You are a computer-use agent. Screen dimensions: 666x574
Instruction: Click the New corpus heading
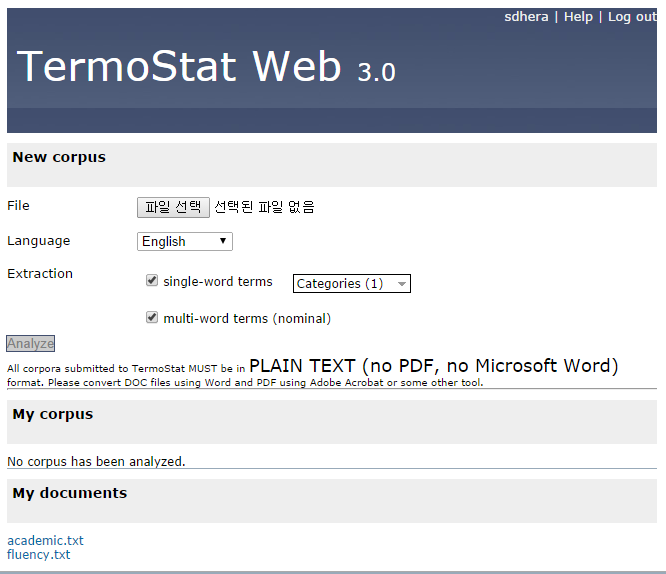click(x=59, y=157)
